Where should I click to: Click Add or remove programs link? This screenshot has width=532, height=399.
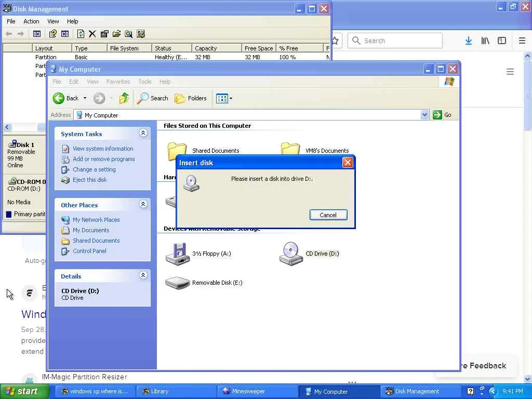[103, 159]
